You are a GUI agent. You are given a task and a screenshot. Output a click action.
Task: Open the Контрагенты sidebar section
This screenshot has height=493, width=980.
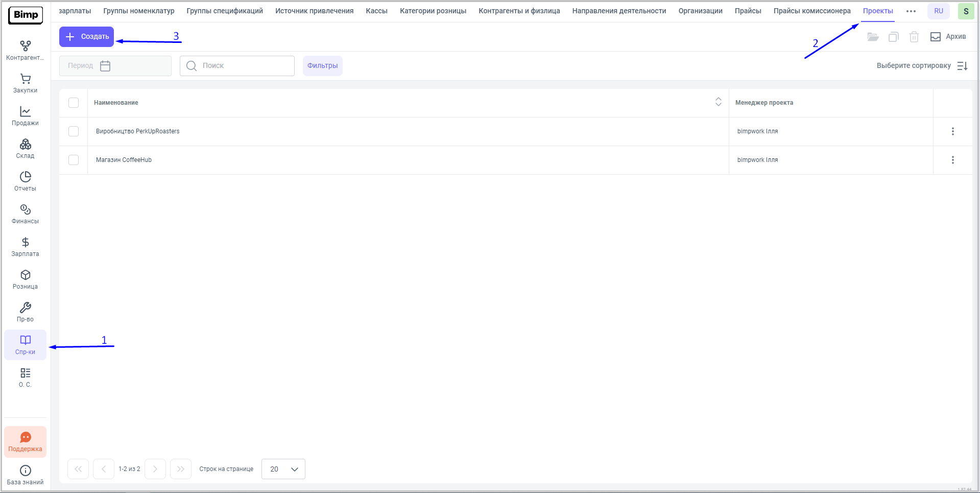pos(25,50)
